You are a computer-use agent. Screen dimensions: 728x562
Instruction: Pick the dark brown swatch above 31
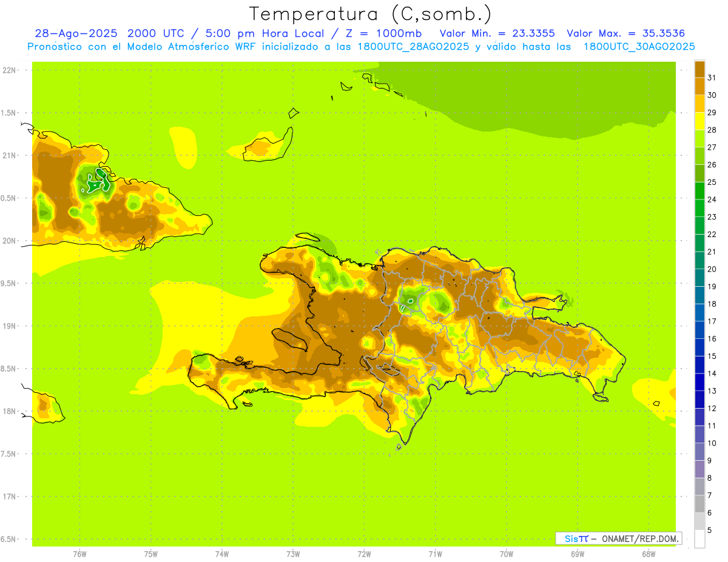click(699, 69)
